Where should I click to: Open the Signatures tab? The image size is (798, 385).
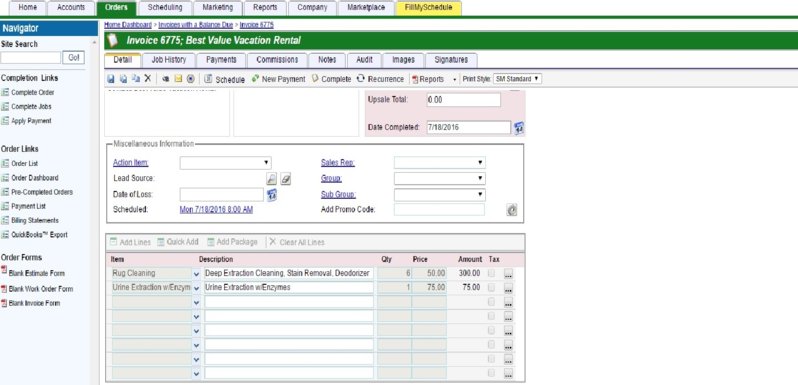click(451, 60)
